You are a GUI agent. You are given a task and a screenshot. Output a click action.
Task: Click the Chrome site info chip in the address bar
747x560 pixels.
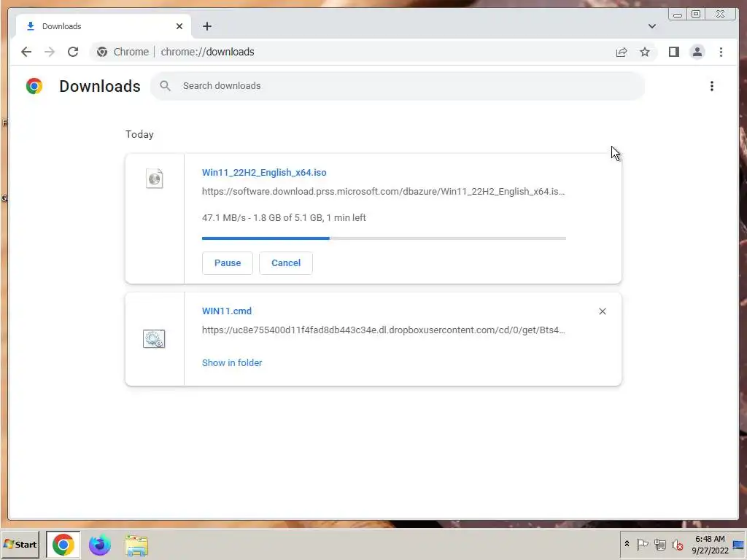123,52
